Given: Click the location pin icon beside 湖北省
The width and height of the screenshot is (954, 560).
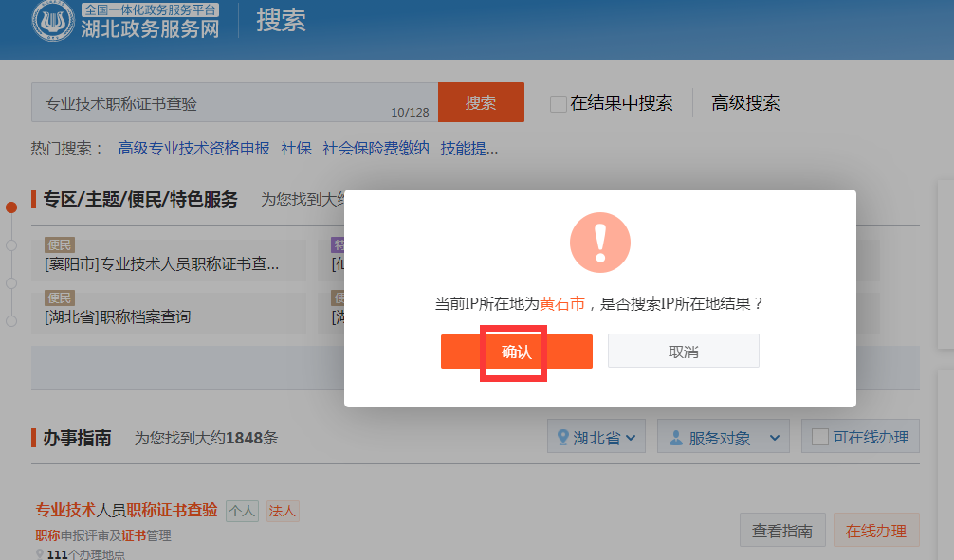Looking at the screenshot, I should [x=563, y=437].
